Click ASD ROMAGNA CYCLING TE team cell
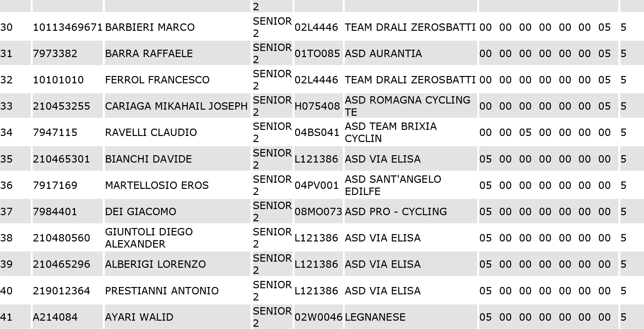Screen dimensions: 644x329 click(x=411, y=106)
